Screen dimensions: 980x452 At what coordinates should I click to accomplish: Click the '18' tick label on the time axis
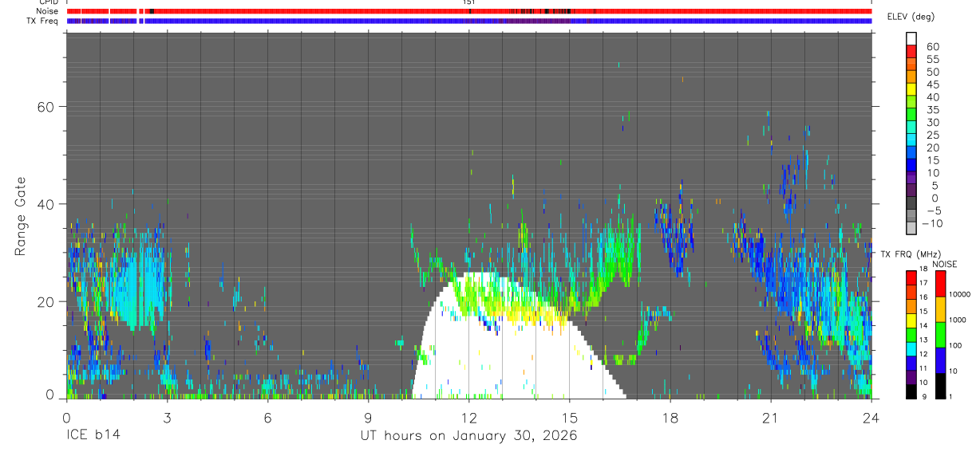coord(670,417)
